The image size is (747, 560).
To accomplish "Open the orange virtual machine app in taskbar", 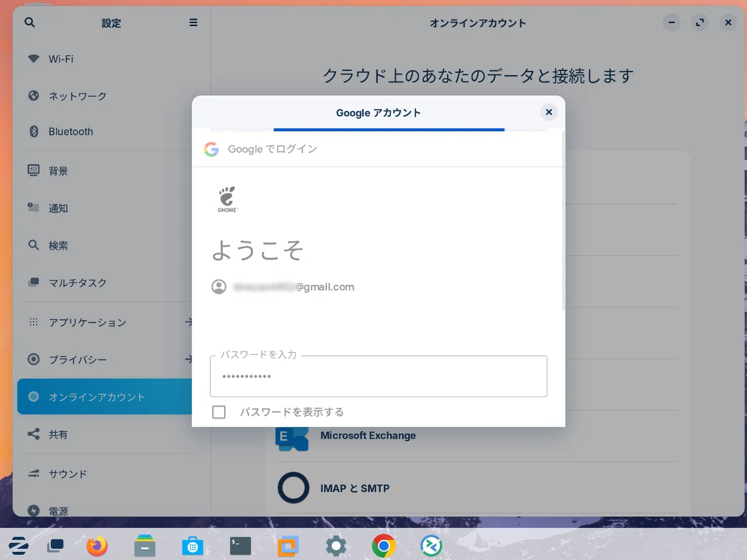I will 288,546.
